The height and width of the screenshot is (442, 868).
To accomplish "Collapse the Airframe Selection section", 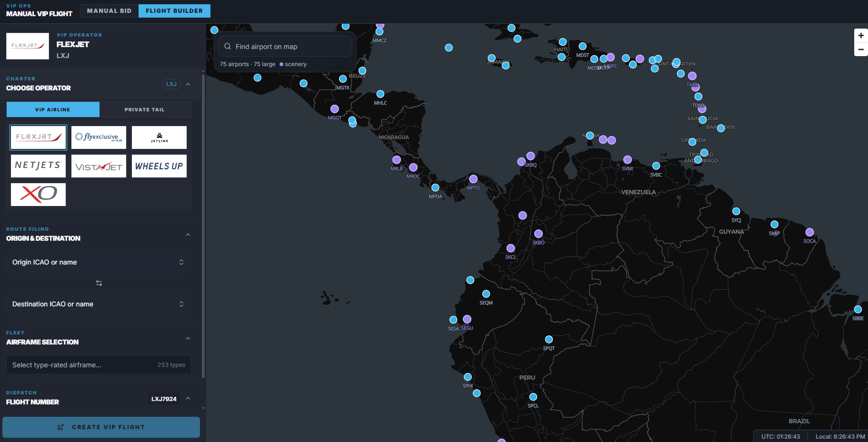I will pos(188,338).
